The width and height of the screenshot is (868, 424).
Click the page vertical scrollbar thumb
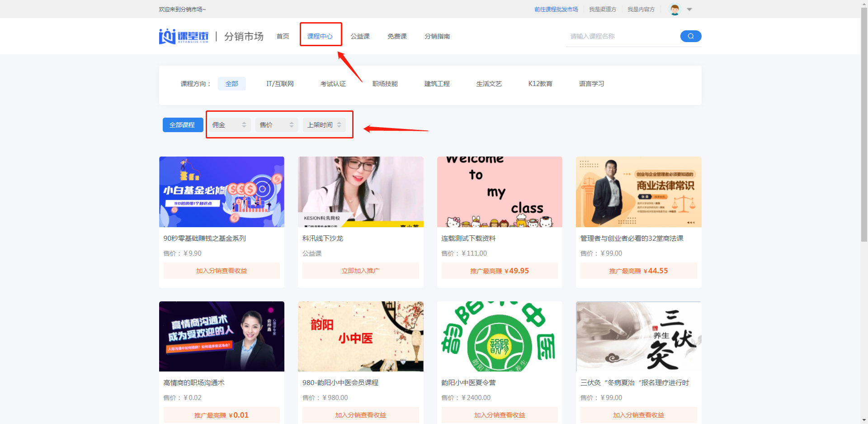tap(864, 124)
